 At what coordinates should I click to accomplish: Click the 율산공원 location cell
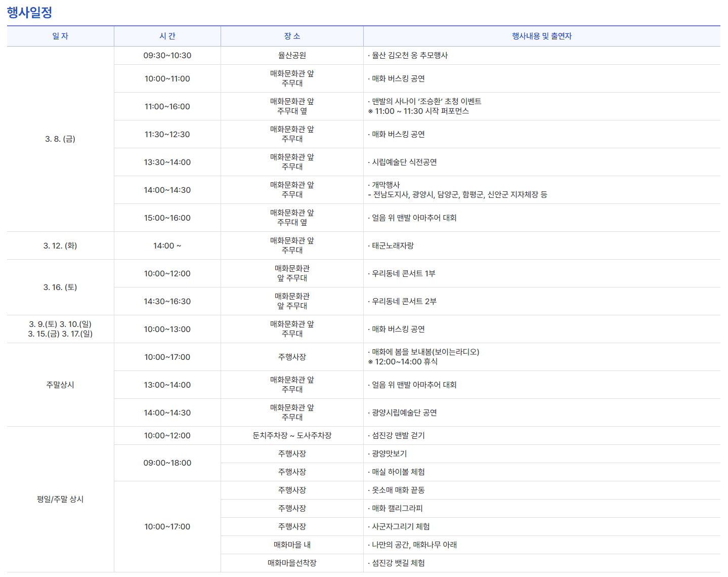pyautogui.click(x=292, y=56)
